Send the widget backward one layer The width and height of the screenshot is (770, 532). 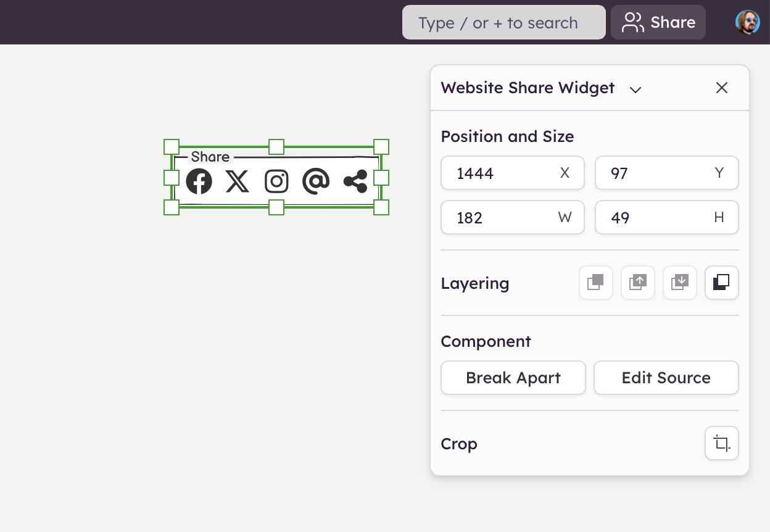(x=680, y=283)
